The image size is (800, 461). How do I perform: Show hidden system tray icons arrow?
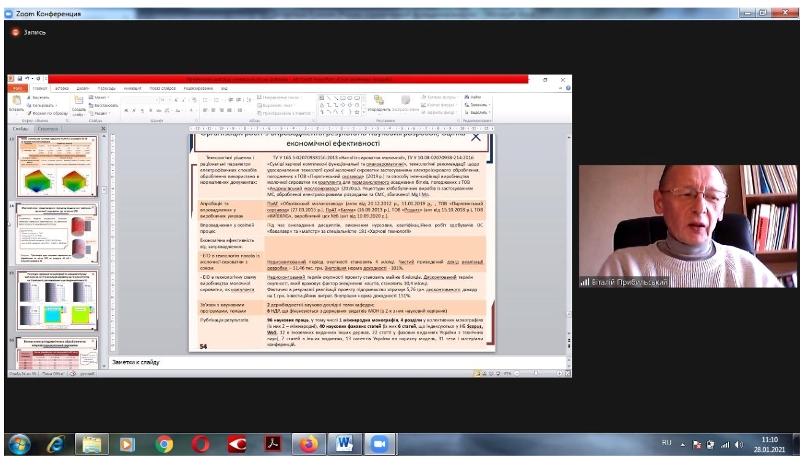[x=685, y=442]
